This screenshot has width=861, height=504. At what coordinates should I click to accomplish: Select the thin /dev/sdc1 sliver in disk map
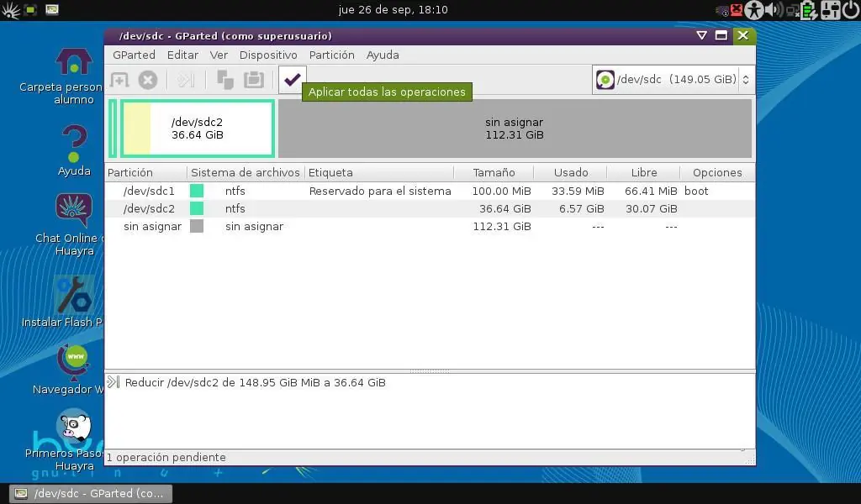(113, 129)
